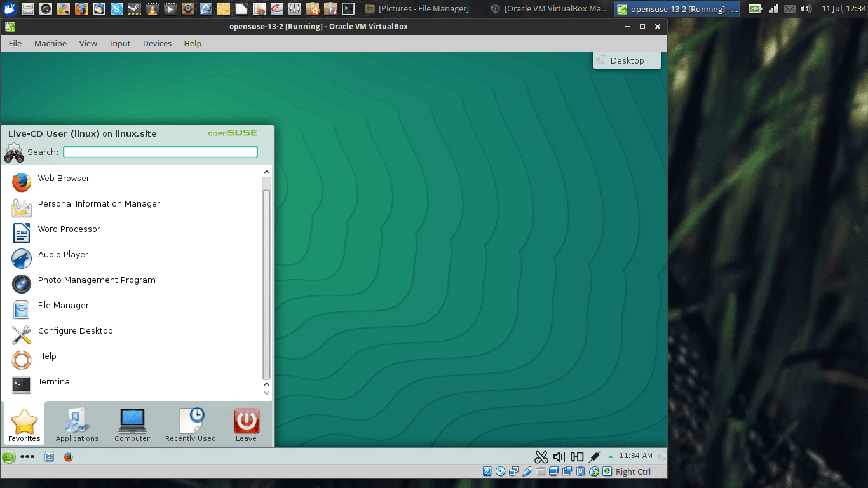This screenshot has width=868, height=488.
Task: Click the network plug tray icon
Action: coord(595,456)
